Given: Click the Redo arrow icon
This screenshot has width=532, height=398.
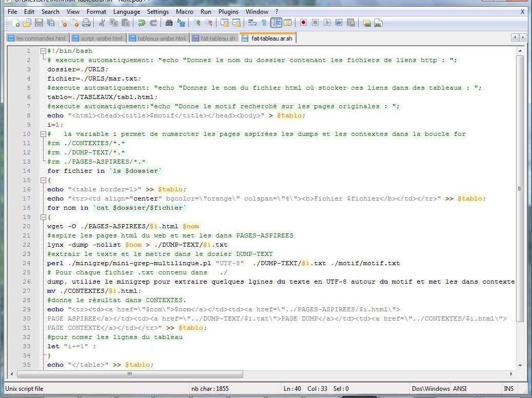Looking at the screenshot, I should click(153, 23).
